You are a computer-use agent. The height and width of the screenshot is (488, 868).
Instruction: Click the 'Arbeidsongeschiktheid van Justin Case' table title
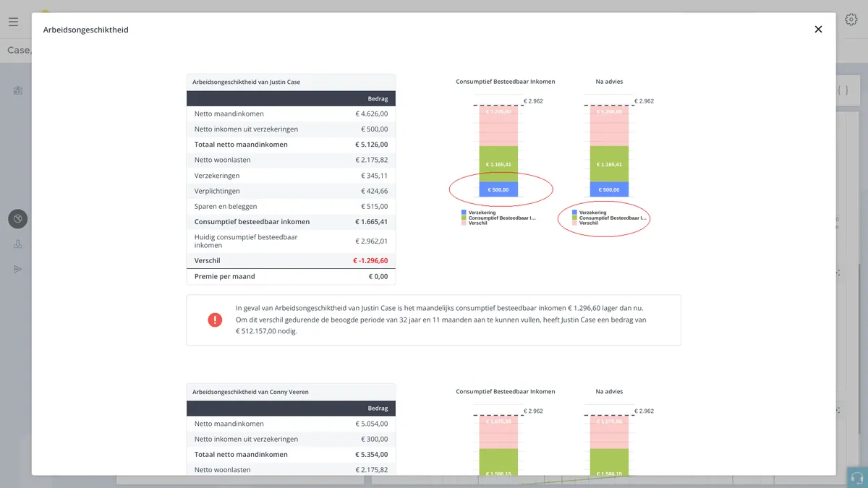246,82
